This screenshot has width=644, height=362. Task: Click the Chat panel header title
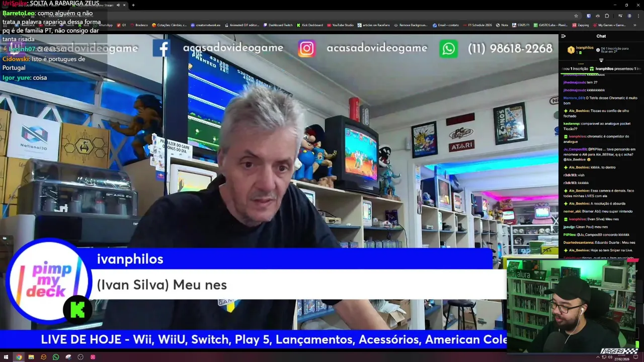click(x=601, y=36)
